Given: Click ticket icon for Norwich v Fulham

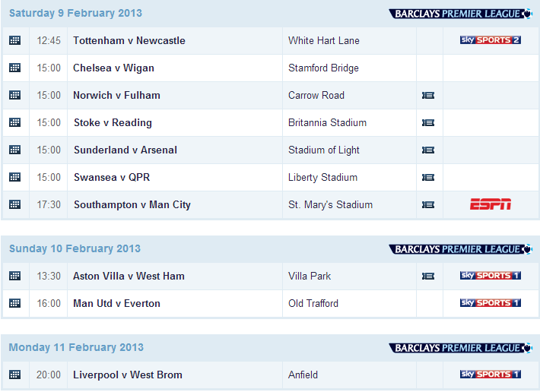Looking at the screenshot, I should [428, 95].
